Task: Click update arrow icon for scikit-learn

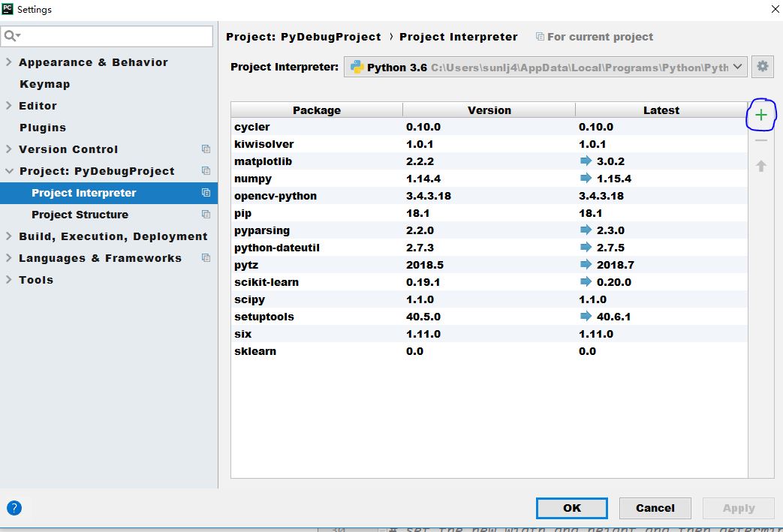Action: point(586,282)
